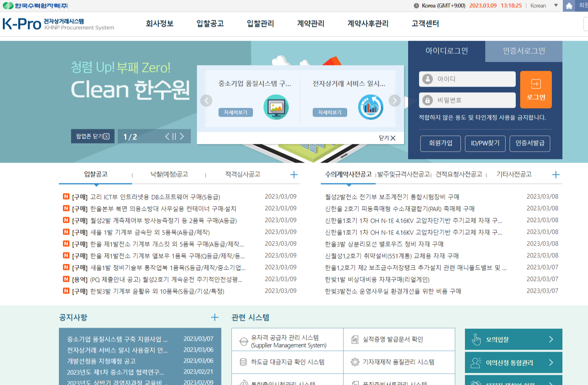Open the 고객센터 menu

[425, 24]
